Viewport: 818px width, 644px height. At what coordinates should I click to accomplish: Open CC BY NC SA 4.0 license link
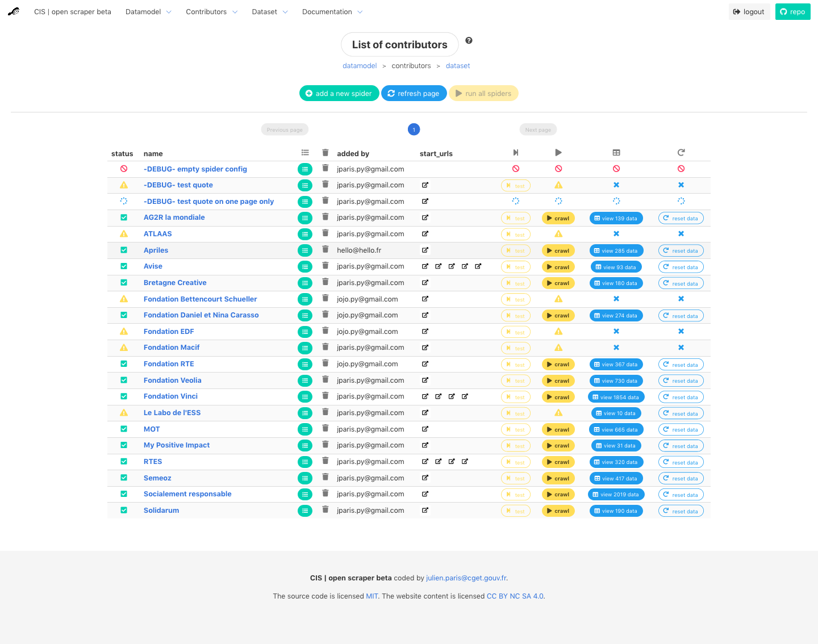click(515, 596)
